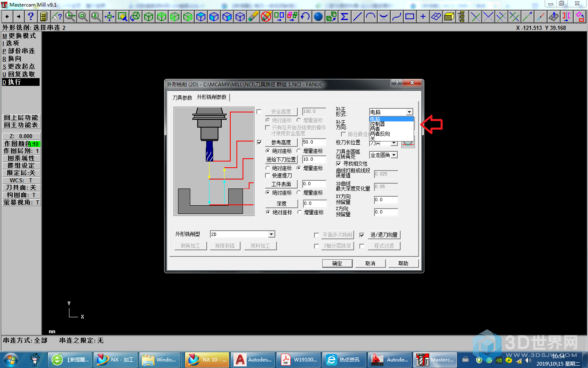Screen dimensions: 588x368
Task: Select the blue Line drawing tool
Action: [x=357, y=17]
